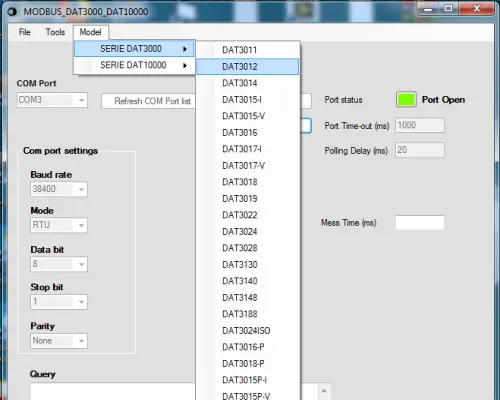Choose DAT3028 model
Viewport: 500px width, 400px height.
coord(248,248)
